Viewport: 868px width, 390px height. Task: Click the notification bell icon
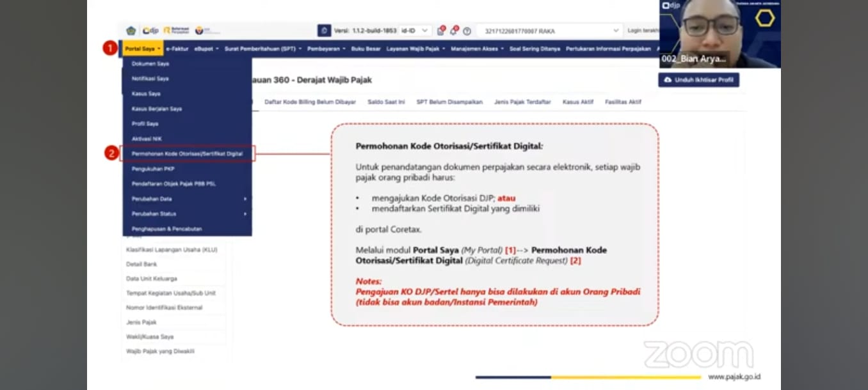453,31
